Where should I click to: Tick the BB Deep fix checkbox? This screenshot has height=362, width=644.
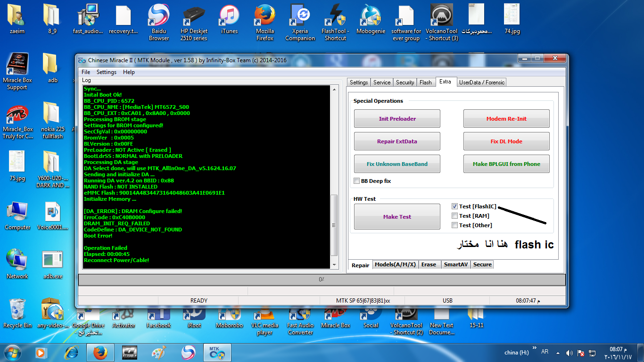tap(357, 181)
